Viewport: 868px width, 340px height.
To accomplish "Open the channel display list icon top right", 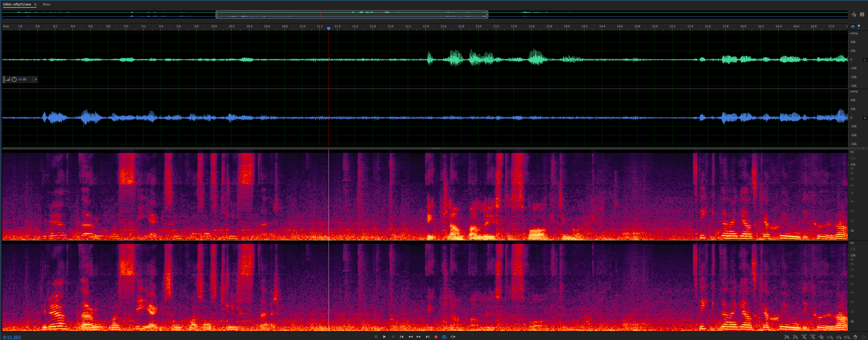I will click(x=862, y=15).
